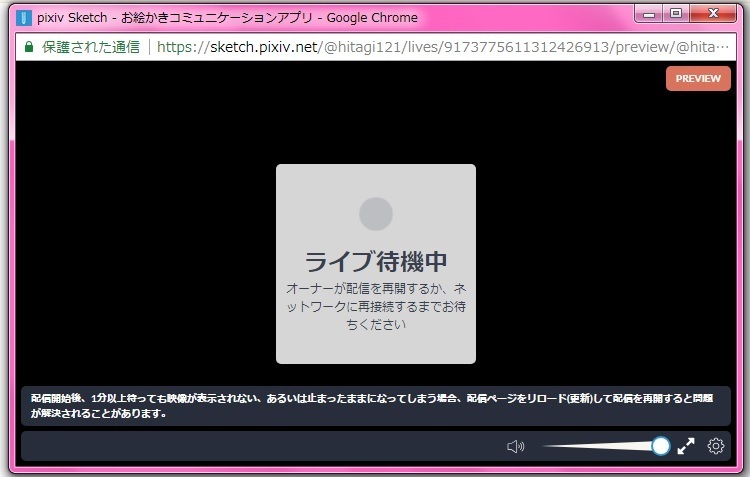
Task: Maximize the Chrome window
Action: 676,14
